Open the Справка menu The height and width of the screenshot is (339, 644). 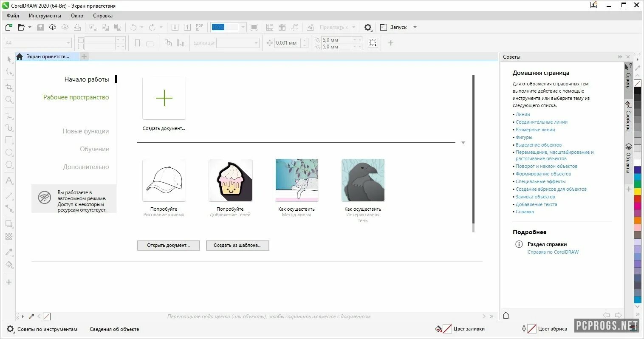pos(103,16)
